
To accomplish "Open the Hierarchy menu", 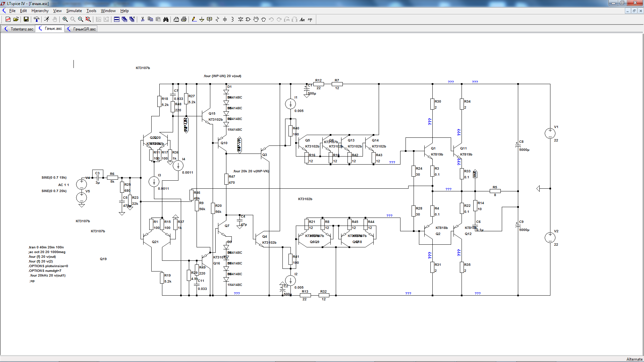I will 40,11.
